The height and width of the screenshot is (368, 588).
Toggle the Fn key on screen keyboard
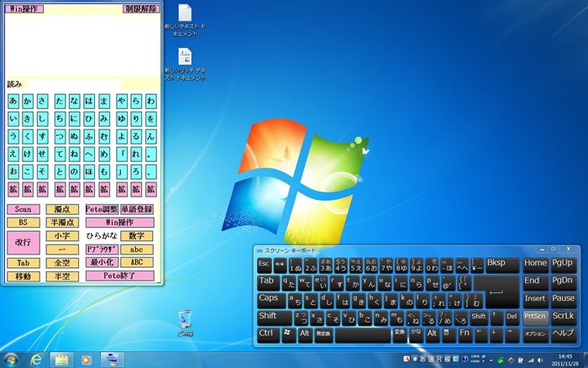point(465,334)
